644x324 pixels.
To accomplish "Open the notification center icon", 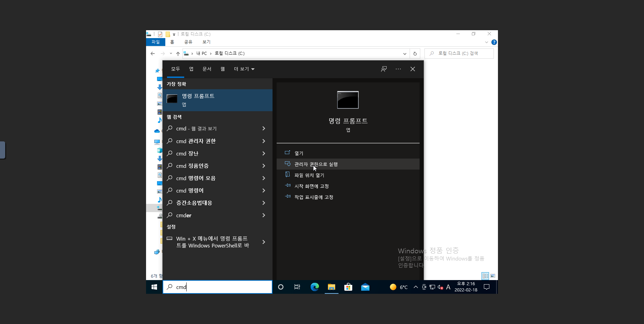I will (x=487, y=287).
